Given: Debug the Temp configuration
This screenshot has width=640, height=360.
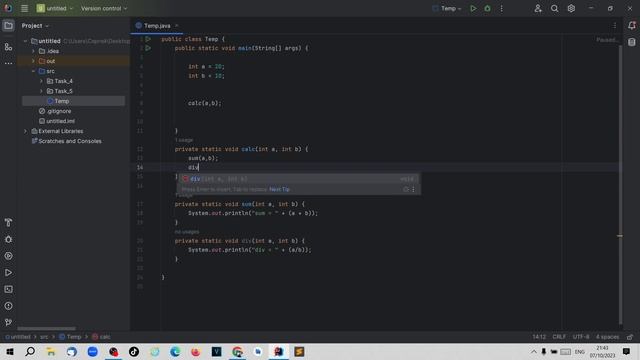Looking at the screenshot, I should click(x=487, y=8).
